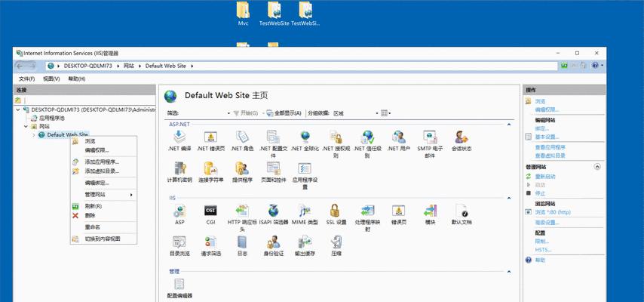Choose 添加应用程序... in context menu

(103, 162)
